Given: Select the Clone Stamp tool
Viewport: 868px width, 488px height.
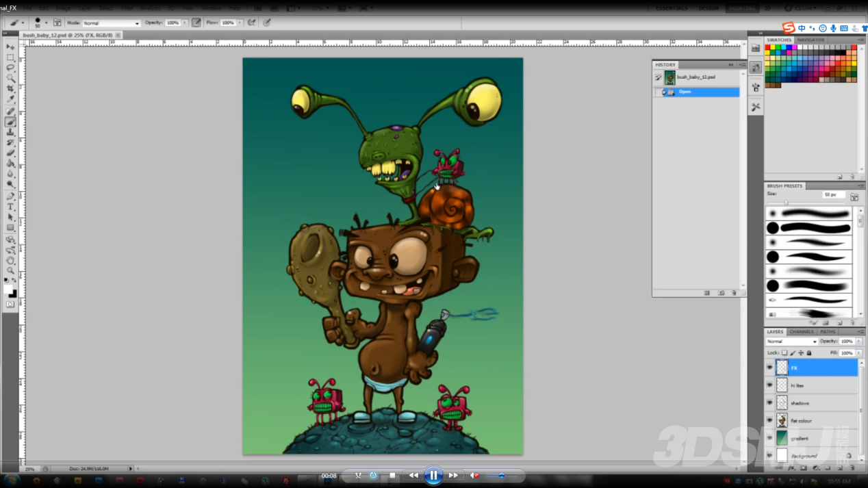Looking at the screenshot, I should click(x=10, y=132).
